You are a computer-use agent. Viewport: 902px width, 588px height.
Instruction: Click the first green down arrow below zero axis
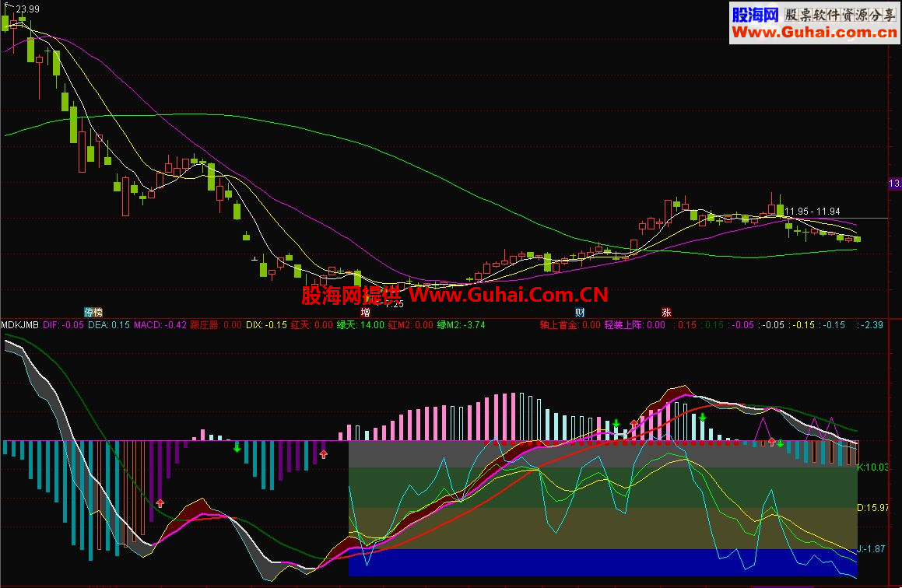coord(237,447)
